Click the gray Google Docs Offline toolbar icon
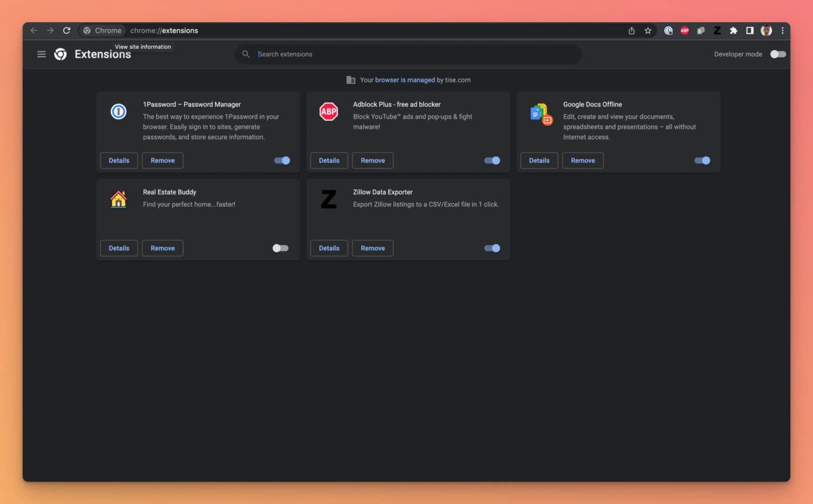The width and height of the screenshot is (813, 504). [701, 31]
